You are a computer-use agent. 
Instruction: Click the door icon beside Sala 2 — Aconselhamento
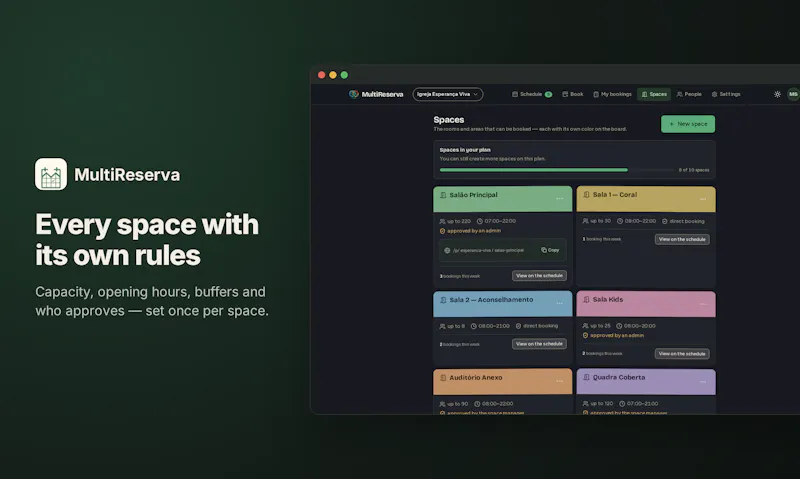tap(443, 300)
